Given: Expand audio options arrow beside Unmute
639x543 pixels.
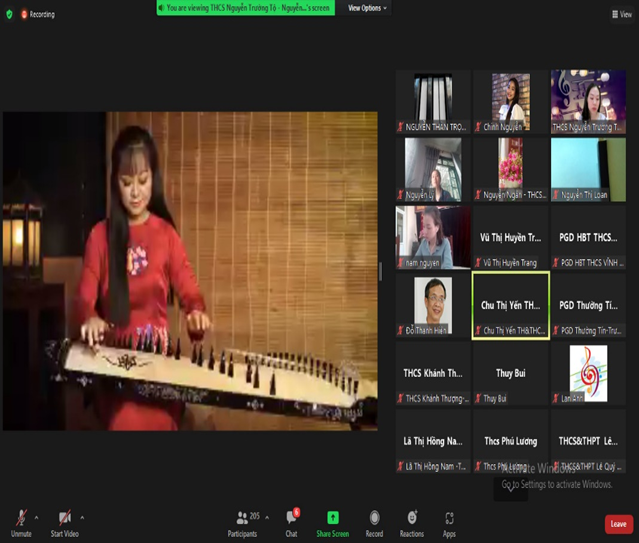Looking at the screenshot, I should tap(36, 517).
